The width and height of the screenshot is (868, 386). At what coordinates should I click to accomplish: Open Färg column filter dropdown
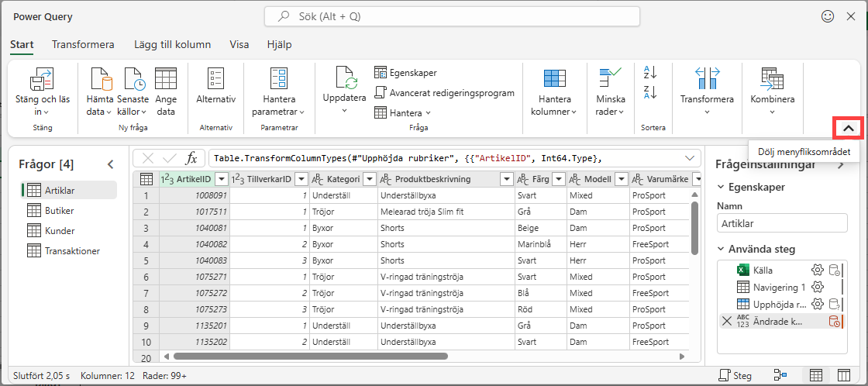558,179
